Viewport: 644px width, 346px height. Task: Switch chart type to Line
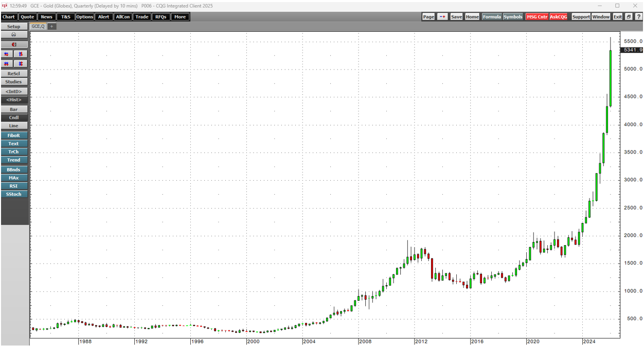14,126
